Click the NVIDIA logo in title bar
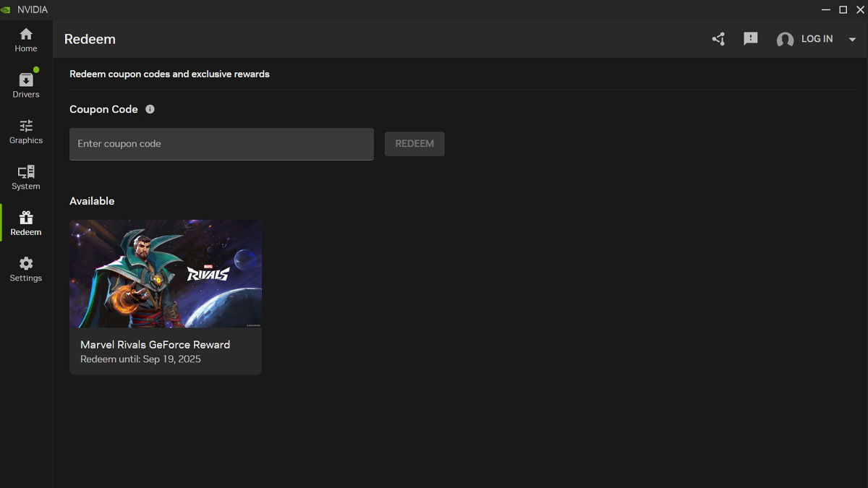Viewport: 868px width, 488px height. tap(7, 9)
